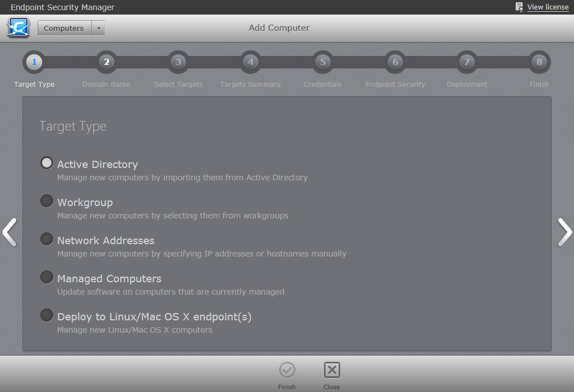Go to step 6 circle
Viewport: 574px width, 392px height.
click(395, 62)
